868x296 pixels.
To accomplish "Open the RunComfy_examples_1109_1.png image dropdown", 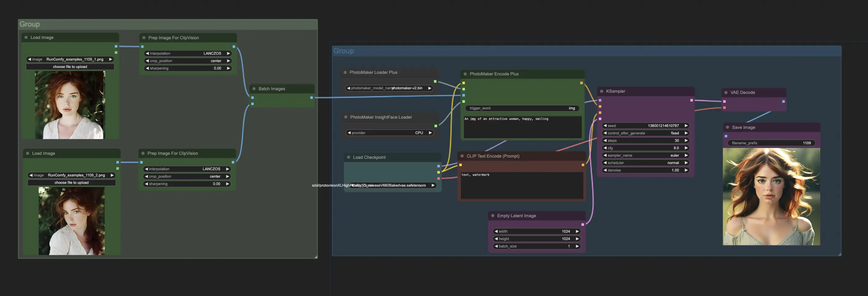I will [70, 59].
